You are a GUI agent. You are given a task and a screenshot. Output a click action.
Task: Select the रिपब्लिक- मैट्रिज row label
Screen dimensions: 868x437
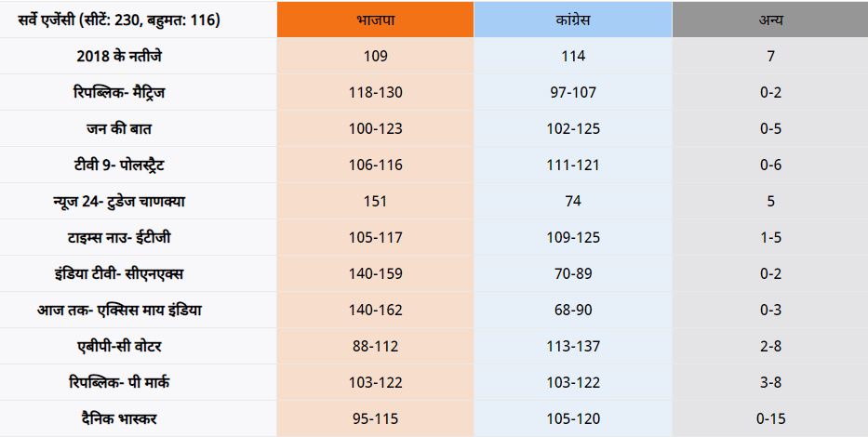[139, 92]
